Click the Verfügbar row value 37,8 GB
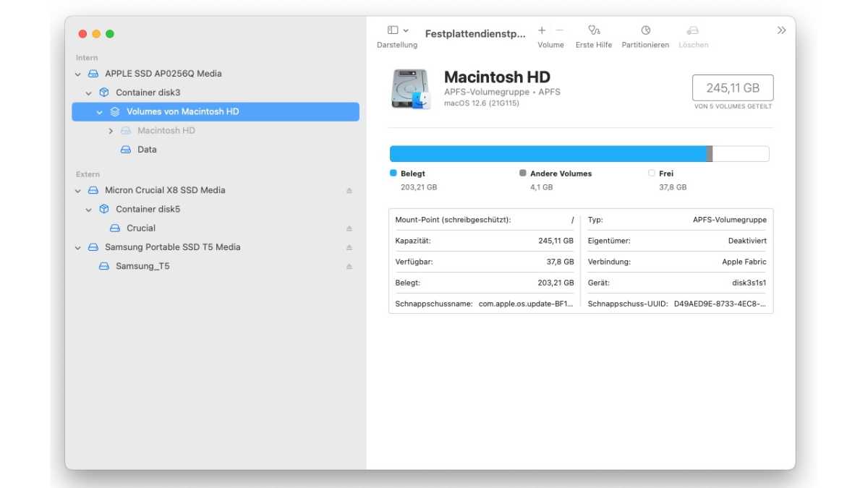Viewport: 868px width, 488px height. click(559, 262)
